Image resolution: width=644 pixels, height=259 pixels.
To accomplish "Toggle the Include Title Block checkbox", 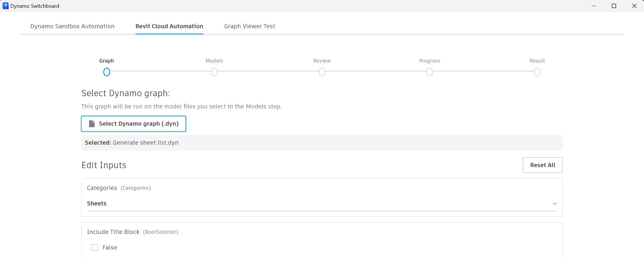I will click(95, 248).
